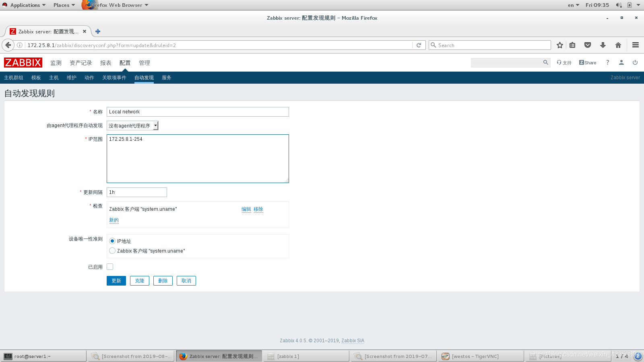
Task: Go to the Firefox home icon
Action: pos(618,45)
